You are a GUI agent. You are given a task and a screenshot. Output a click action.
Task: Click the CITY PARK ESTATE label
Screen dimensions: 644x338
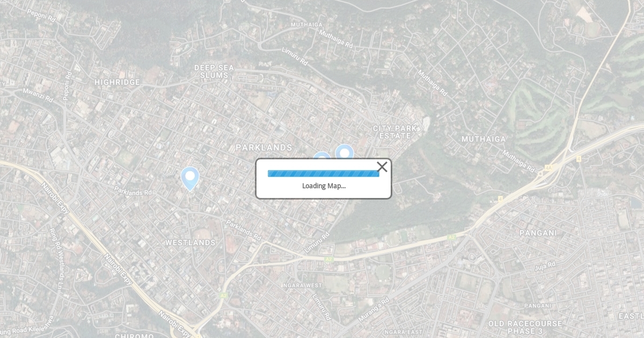click(394, 132)
